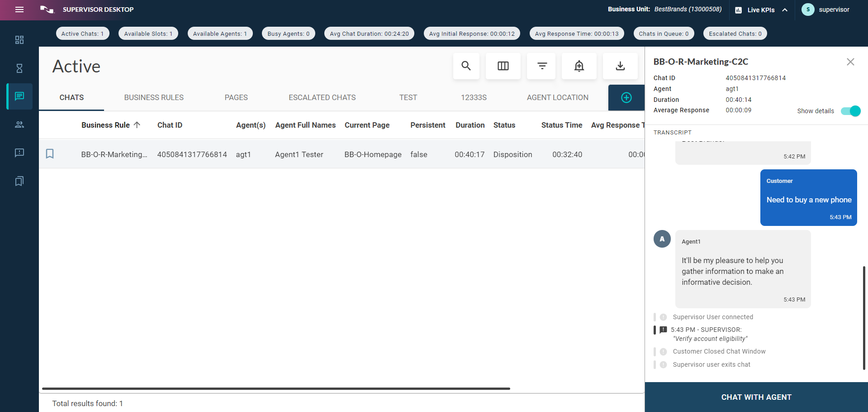Click the Chat With Agent button
The height and width of the screenshot is (412, 868).
[756, 397]
